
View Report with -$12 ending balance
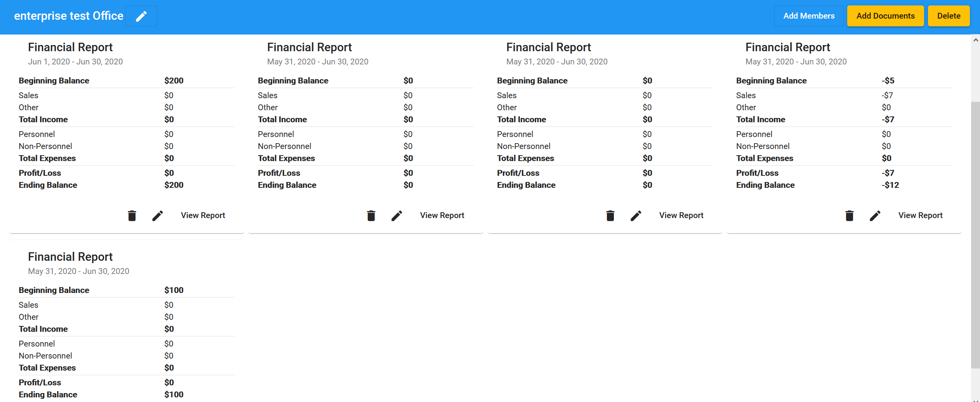click(921, 215)
